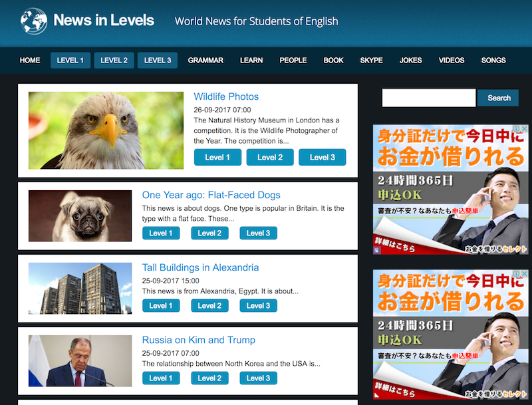
Task: Open the SONGS menu item
Action: coord(493,61)
